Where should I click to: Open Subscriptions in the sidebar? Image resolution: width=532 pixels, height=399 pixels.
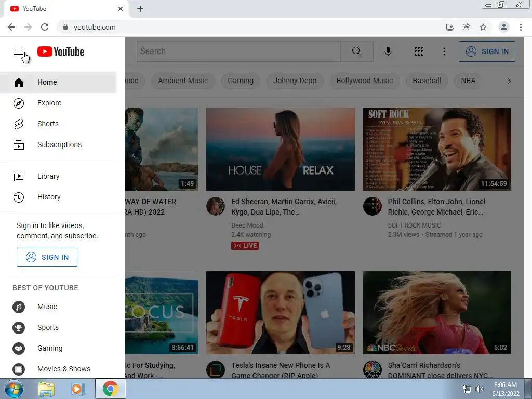(x=58, y=144)
